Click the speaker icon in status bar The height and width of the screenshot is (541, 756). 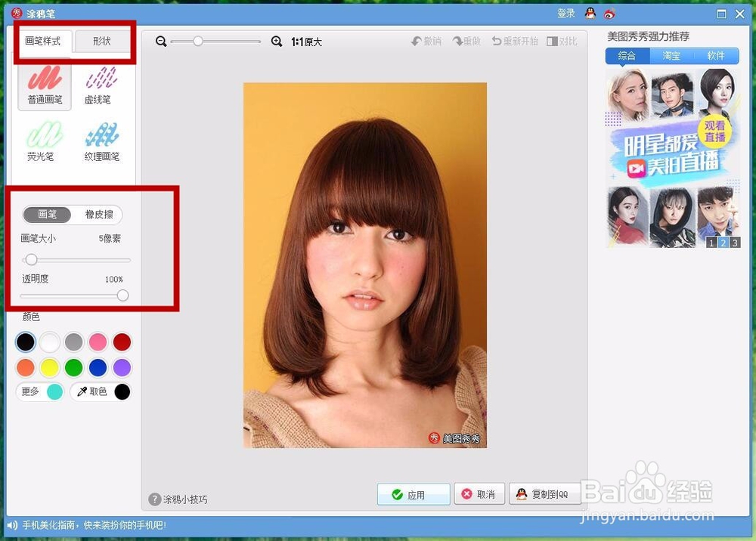click(12, 525)
